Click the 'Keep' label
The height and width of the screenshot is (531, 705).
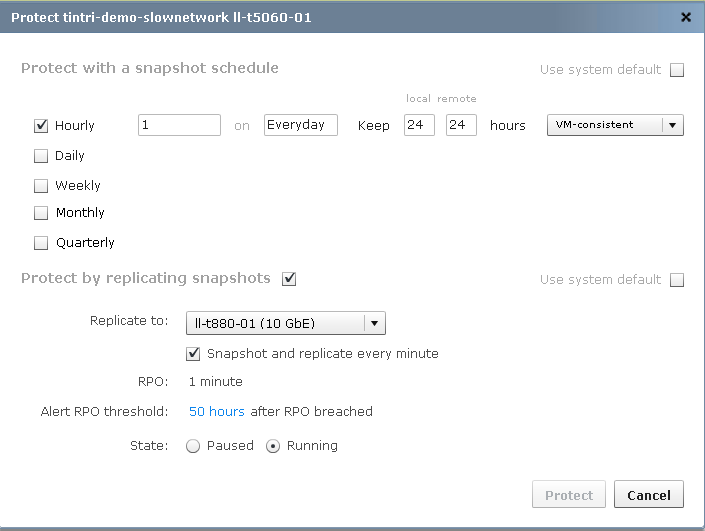pyautogui.click(x=374, y=125)
